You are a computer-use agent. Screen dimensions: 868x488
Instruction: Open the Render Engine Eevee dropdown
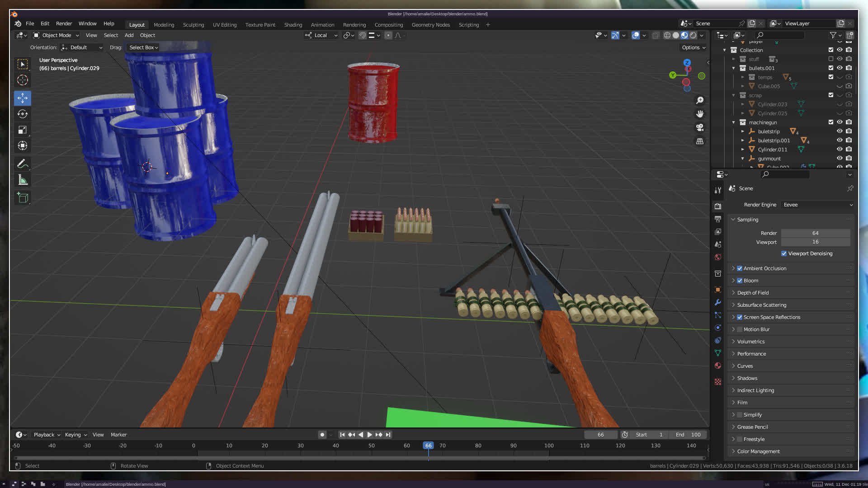[x=817, y=205]
